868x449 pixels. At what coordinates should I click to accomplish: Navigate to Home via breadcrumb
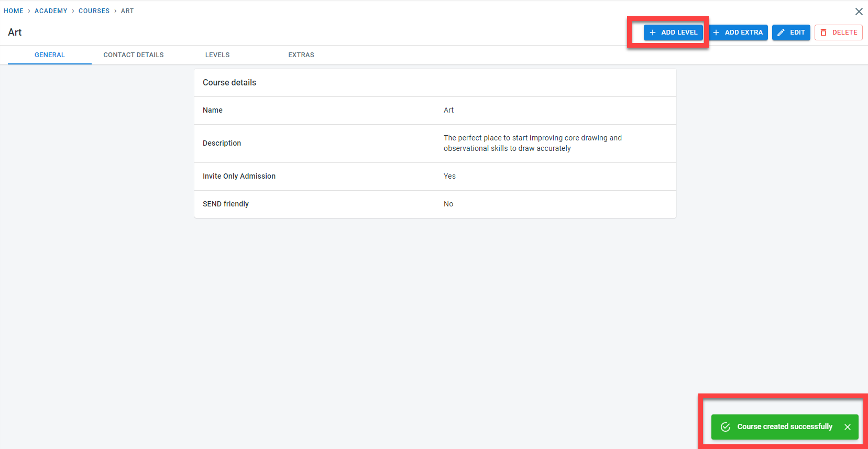pyautogui.click(x=14, y=11)
